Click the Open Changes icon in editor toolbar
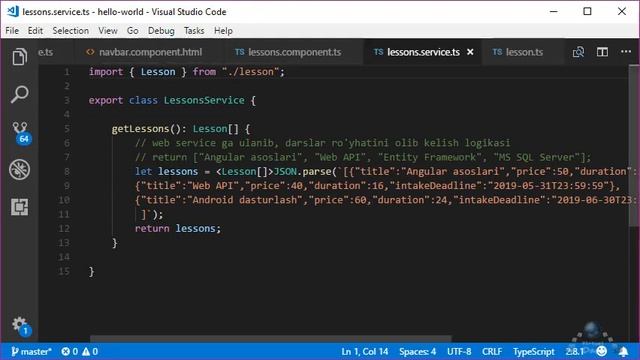The height and width of the screenshot is (360, 640). click(578, 52)
